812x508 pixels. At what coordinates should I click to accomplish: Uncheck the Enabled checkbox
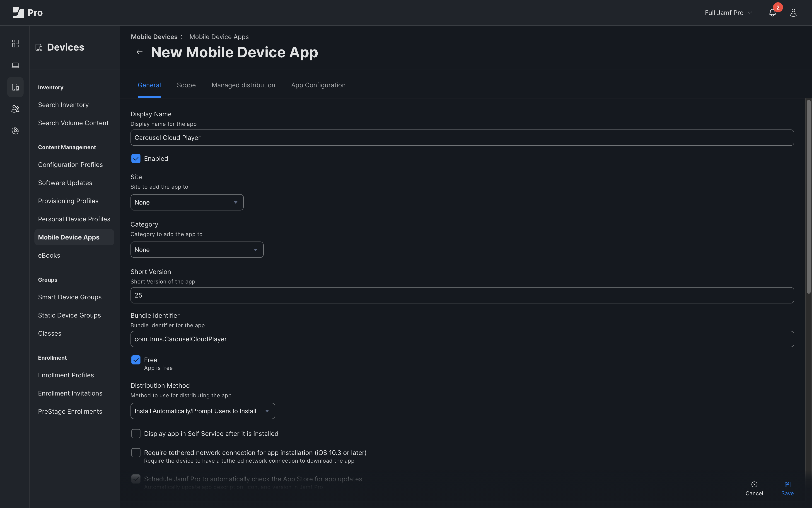pos(136,159)
